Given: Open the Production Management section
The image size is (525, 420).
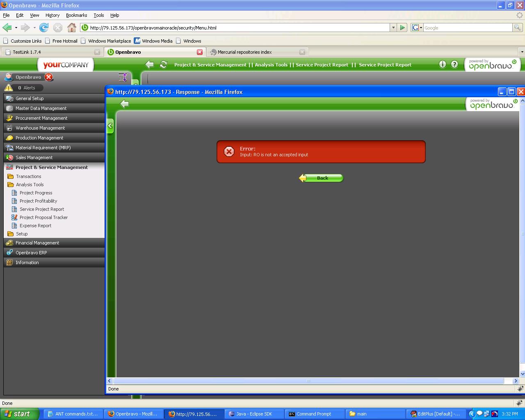Looking at the screenshot, I should pyautogui.click(x=54, y=138).
